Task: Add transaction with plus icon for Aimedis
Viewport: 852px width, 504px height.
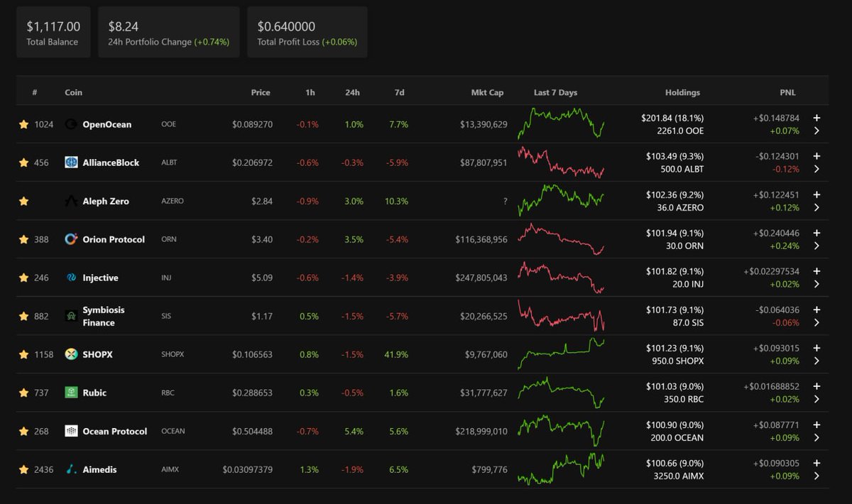Action: pyautogui.click(x=816, y=463)
